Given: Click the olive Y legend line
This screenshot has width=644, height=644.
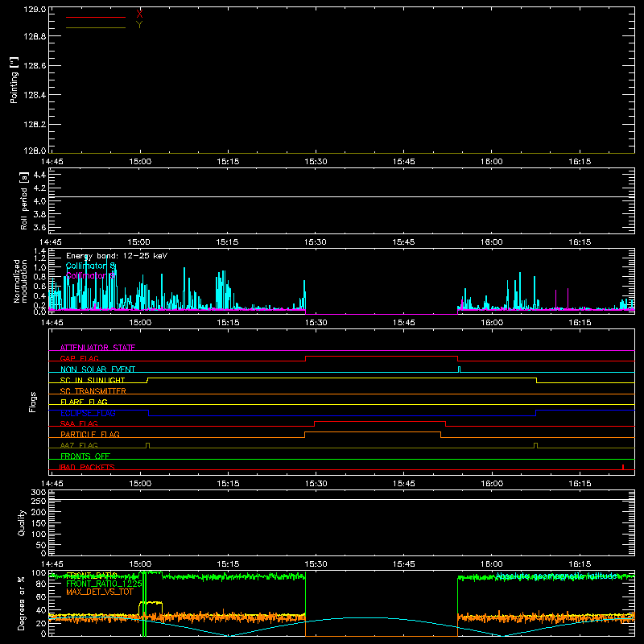Looking at the screenshot, I should coord(96,28).
